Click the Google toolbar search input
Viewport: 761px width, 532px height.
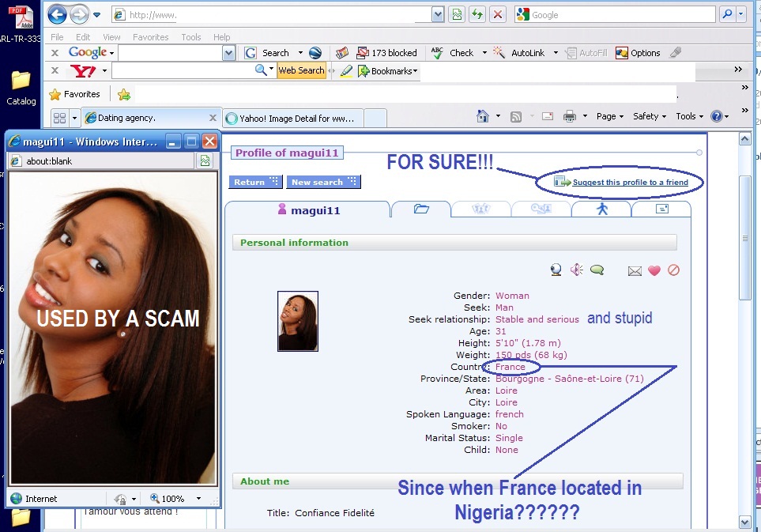click(x=170, y=53)
